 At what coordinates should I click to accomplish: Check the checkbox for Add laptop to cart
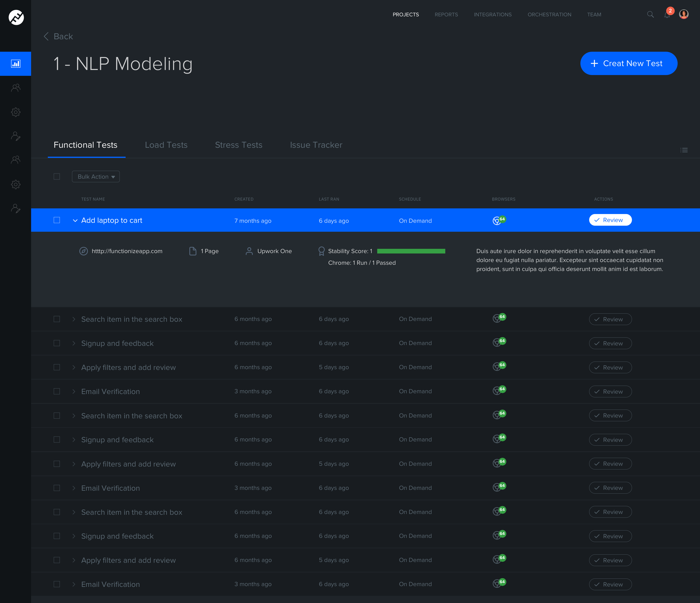[57, 220]
